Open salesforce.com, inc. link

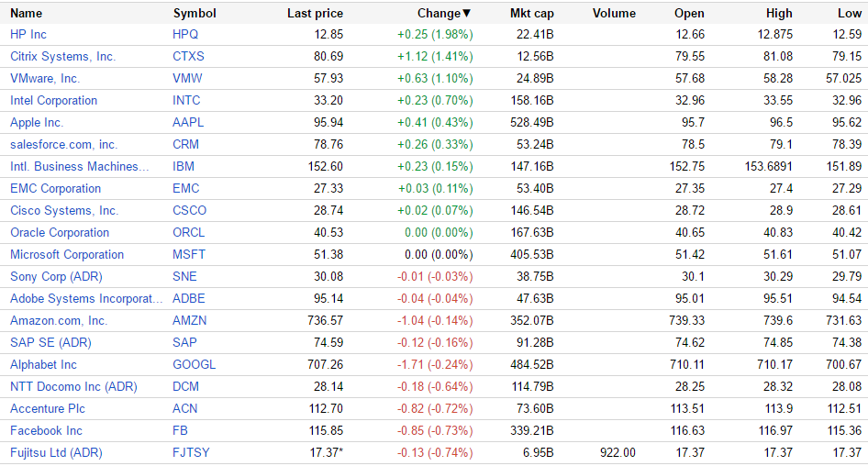click(x=63, y=144)
